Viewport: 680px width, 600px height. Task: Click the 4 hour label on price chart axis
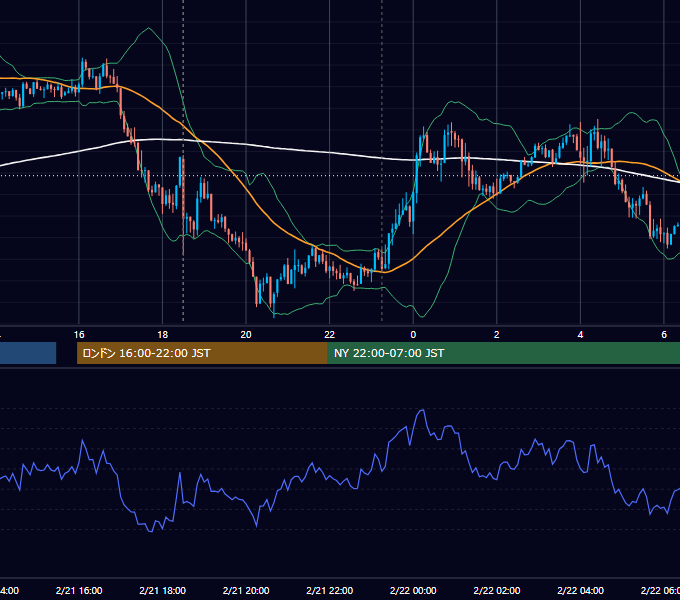[x=580, y=335]
